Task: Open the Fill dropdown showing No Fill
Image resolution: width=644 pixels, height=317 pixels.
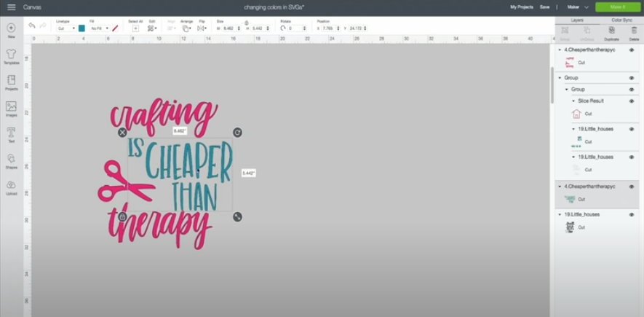Action: point(100,28)
